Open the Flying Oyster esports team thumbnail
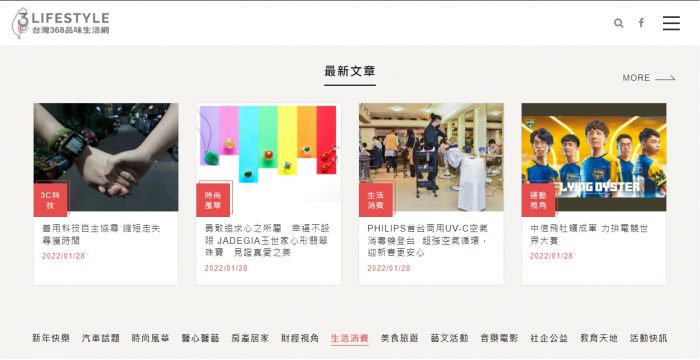 (594, 157)
